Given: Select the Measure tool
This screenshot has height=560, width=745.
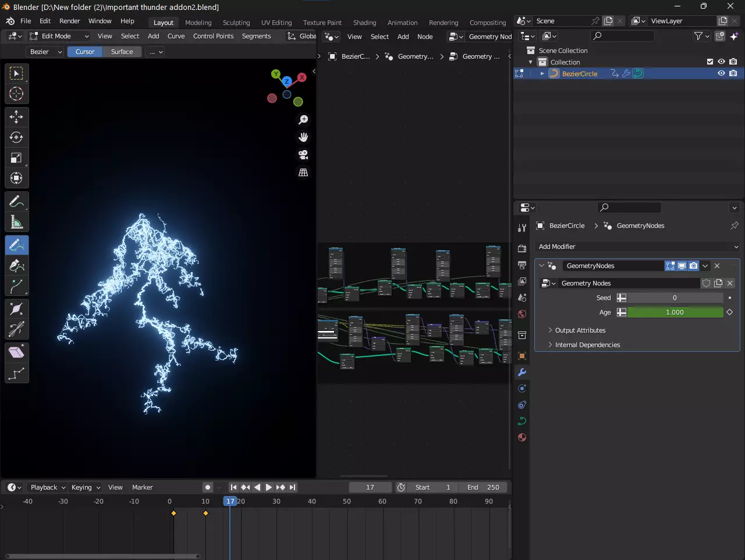Looking at the screenshot, I should click(x=16, y=222).
